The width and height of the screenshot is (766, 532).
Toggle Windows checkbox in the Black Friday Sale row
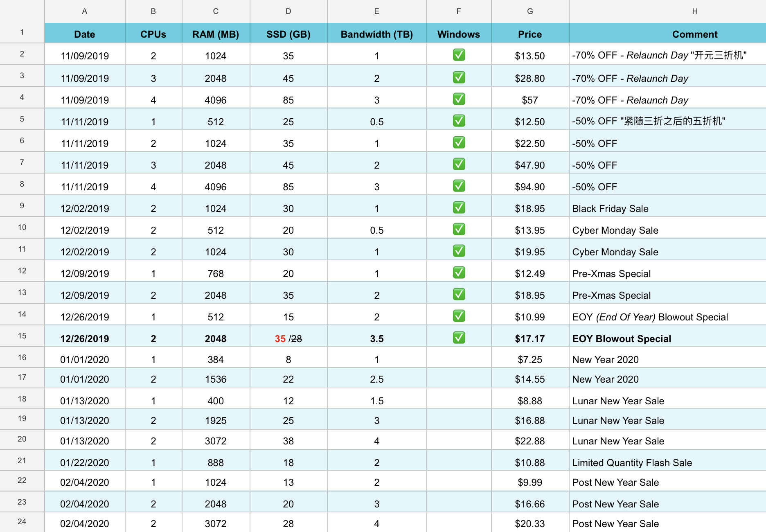click(459, 207)
